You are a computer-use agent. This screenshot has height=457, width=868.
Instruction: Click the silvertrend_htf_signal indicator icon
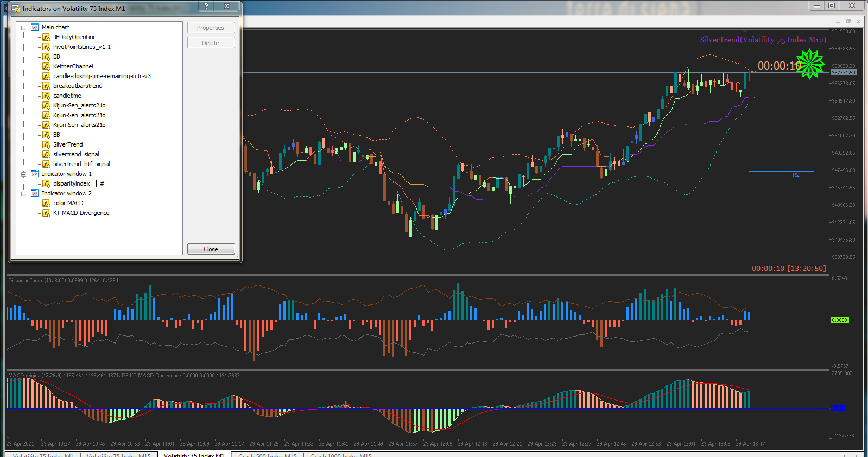(x=46, y=164)
